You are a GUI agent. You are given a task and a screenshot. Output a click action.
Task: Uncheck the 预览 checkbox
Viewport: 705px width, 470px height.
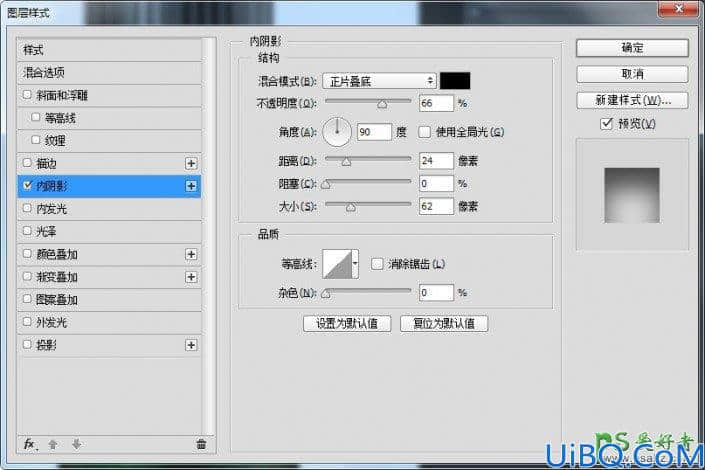[607, 123]
